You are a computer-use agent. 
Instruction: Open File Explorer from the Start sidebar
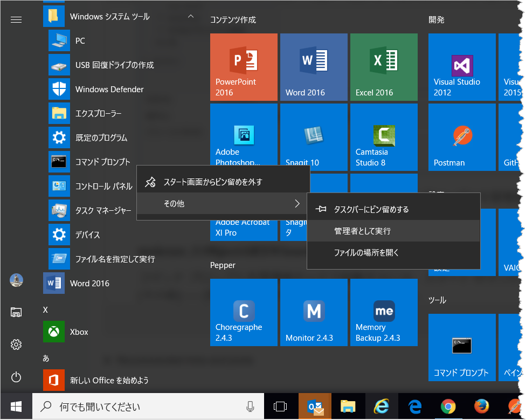[x=16, y=312]
